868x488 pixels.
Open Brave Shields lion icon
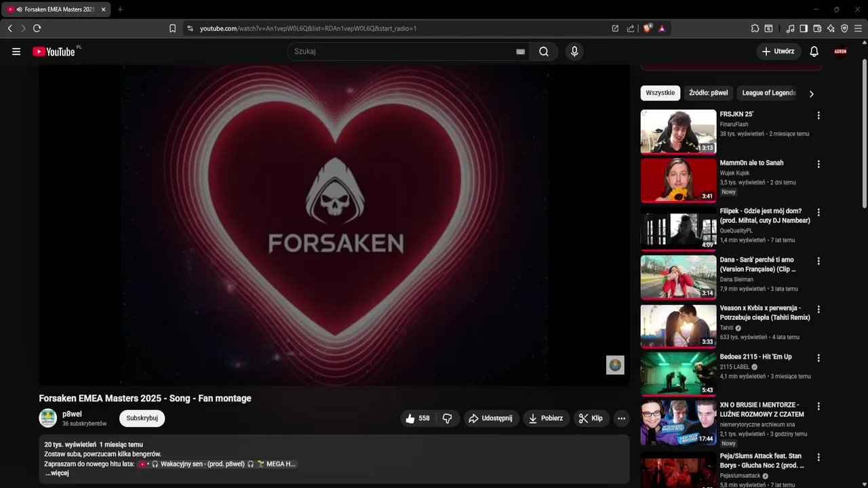point(647,28)
